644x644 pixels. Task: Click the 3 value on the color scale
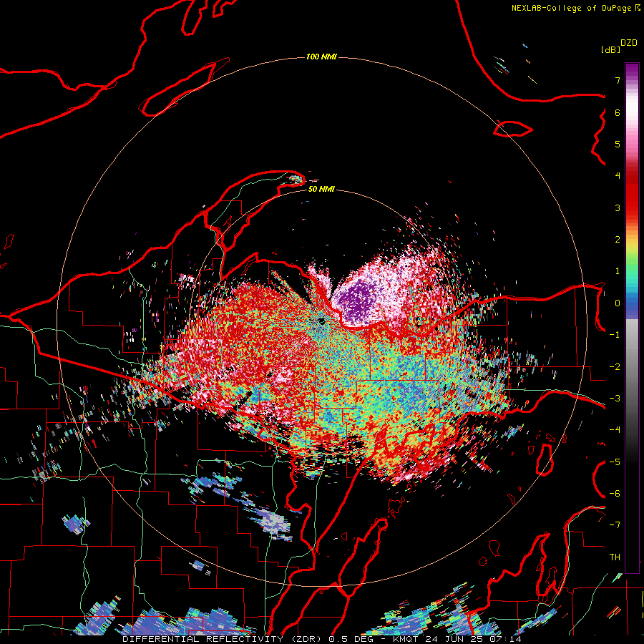point(618,208)
